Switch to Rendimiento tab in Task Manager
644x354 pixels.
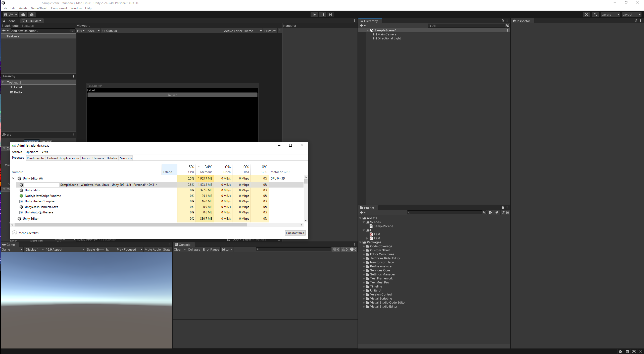pyautogui.click(x=35, y=158)
